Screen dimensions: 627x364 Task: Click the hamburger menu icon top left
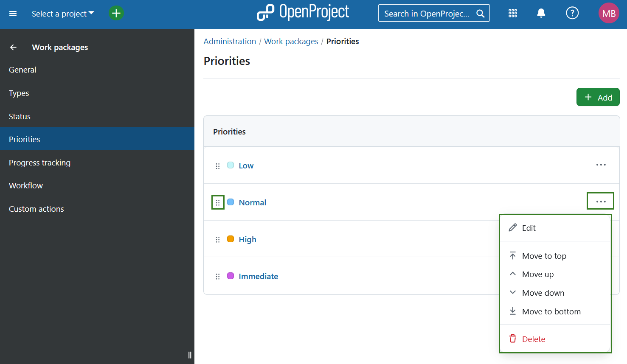point(13,13)
